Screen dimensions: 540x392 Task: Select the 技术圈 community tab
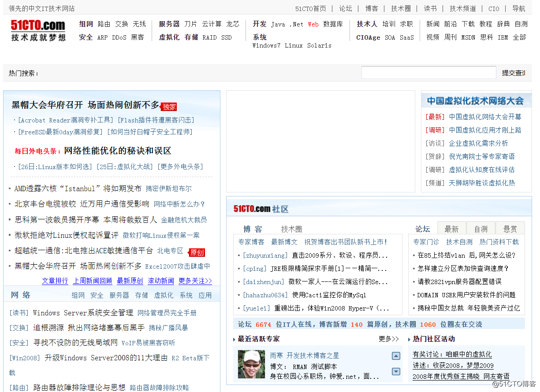[x=291, y=229]
